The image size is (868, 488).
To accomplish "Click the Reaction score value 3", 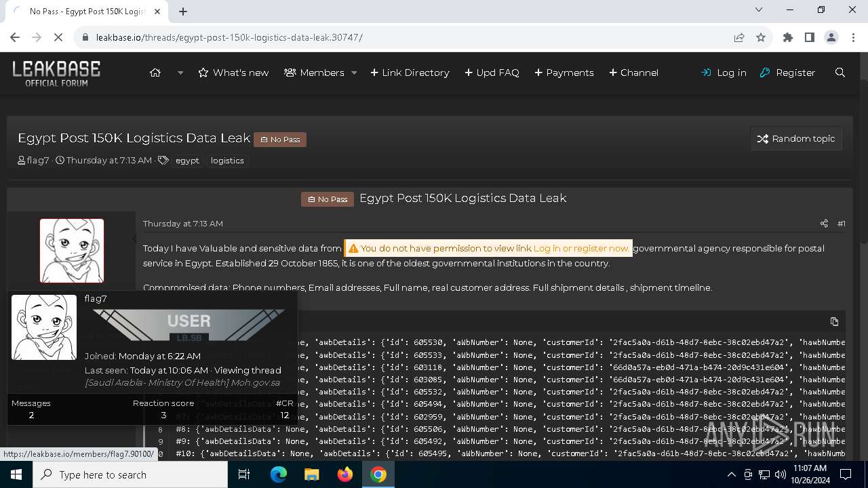I will click(163, 415).
